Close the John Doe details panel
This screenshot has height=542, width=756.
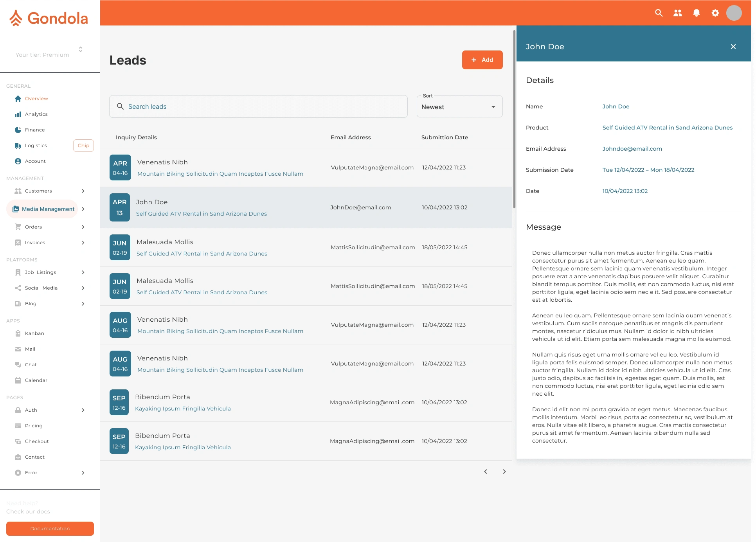[x=733, y=47]
